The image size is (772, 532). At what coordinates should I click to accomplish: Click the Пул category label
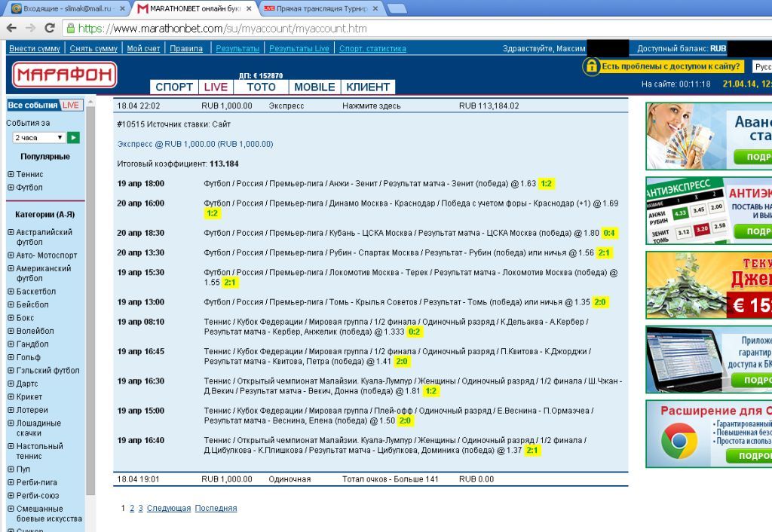point(23,469)
